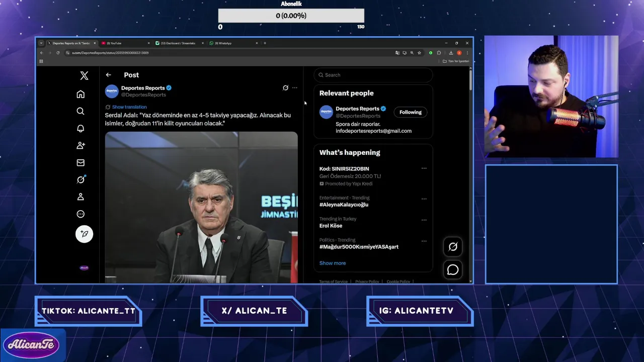Open Kod: SINIRSIZ20BIN promoted trend
This screenshot has width=644, height=362.
344,169
